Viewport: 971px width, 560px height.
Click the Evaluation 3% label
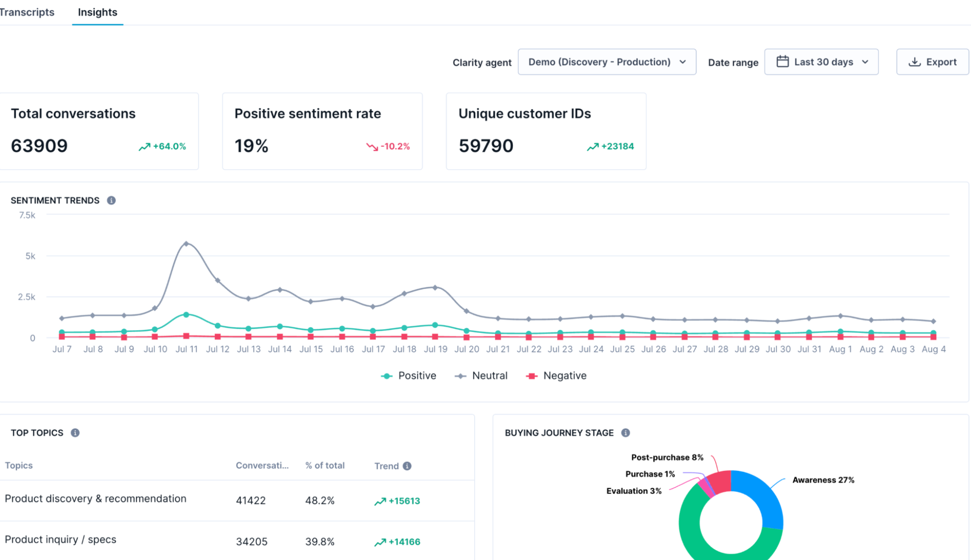coord(634,491)
